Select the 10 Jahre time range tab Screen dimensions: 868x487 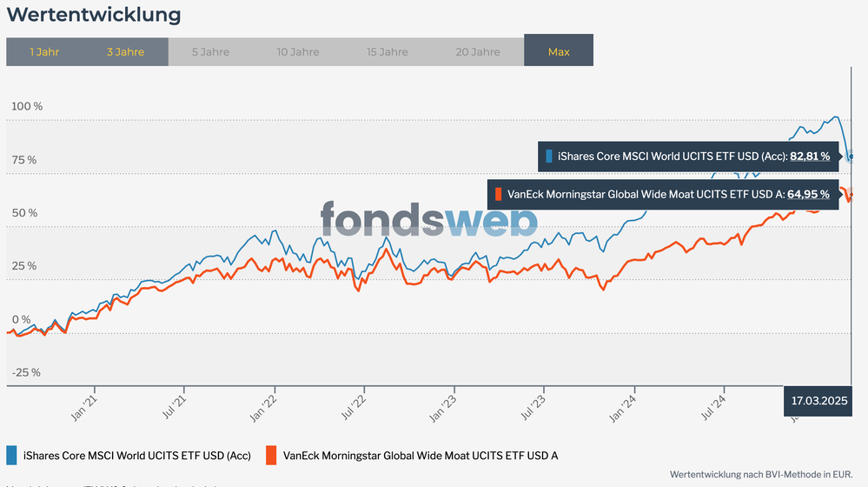298,52
